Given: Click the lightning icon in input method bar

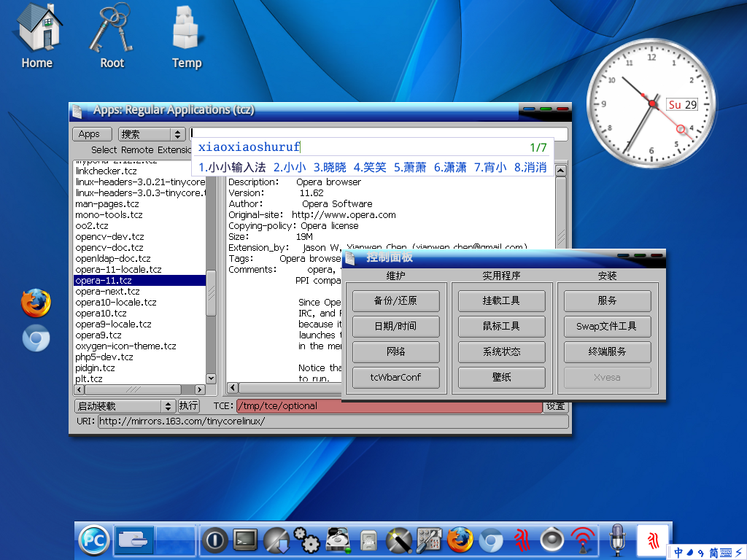Looking at the screenshot, I should [739, 553].
